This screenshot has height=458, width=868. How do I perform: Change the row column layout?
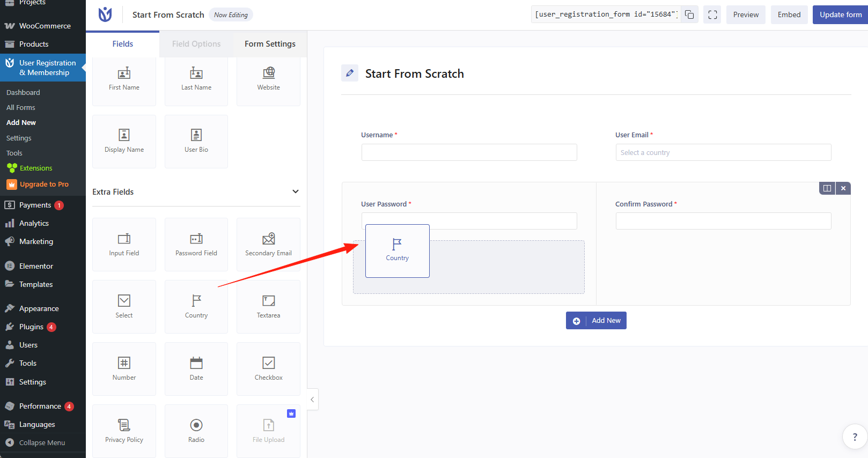pyautogui.click(x=827, y=188)
